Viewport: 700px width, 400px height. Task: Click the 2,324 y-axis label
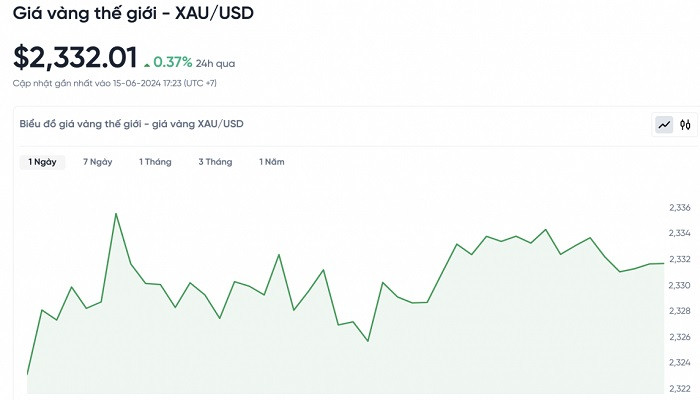(x=680, y=363)
